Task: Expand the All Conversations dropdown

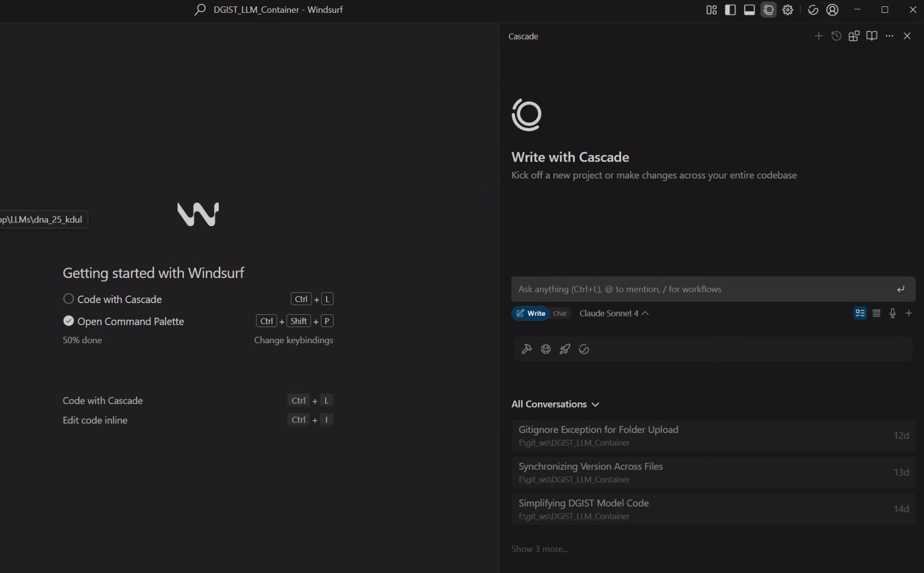Action: [x=555, y=404]
